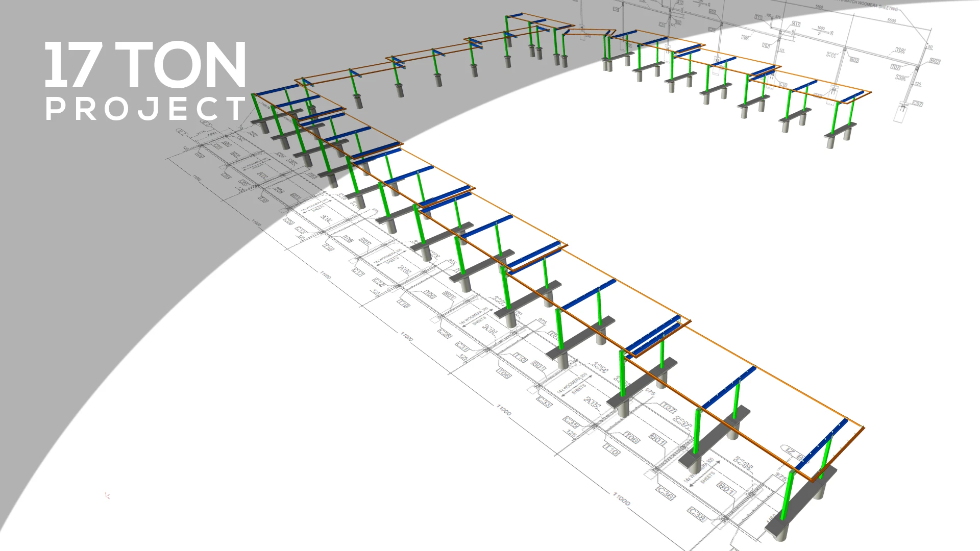
Task: Click the C37 tag near green column
Action: [682, 421]
